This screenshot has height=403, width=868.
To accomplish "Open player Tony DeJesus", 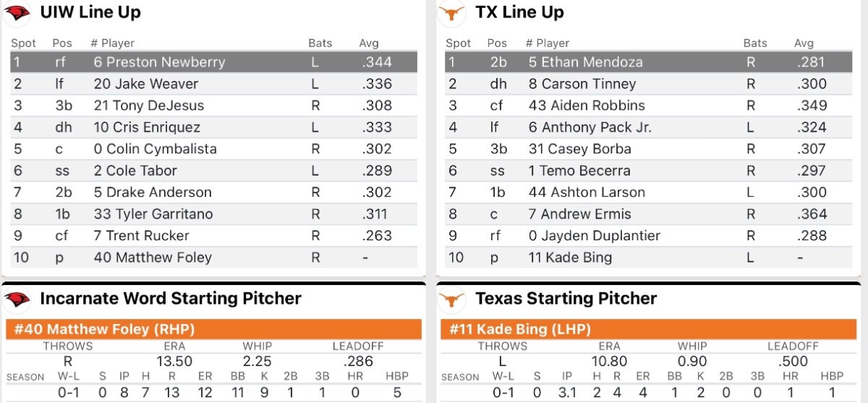I will coord(148,106).
